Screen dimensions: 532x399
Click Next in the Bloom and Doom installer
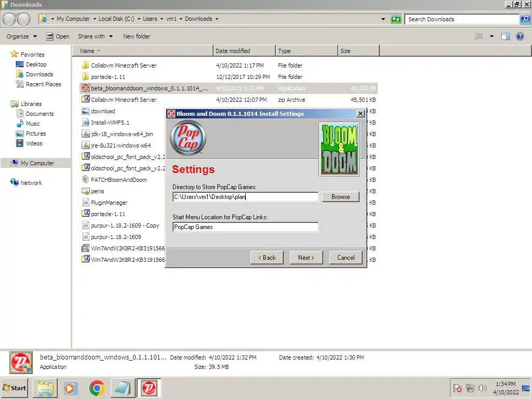pos(306,258)
